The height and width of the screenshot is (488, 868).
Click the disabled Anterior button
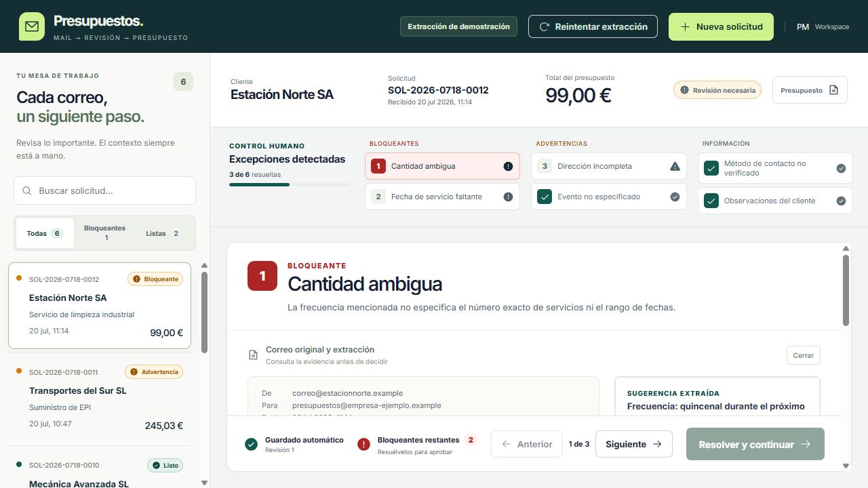click(x=527, y=445)
